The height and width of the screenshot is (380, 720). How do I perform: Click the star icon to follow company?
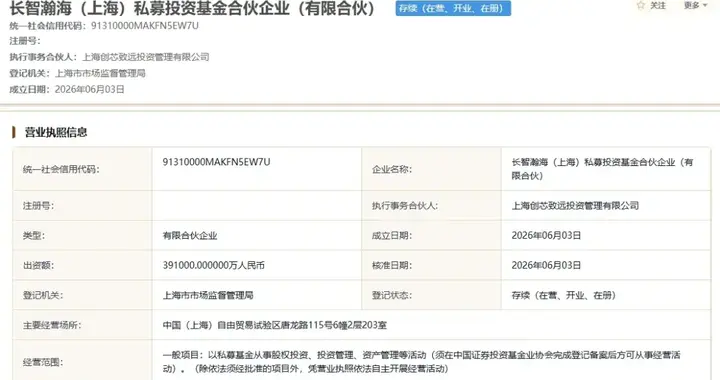(x=641, y=6)
